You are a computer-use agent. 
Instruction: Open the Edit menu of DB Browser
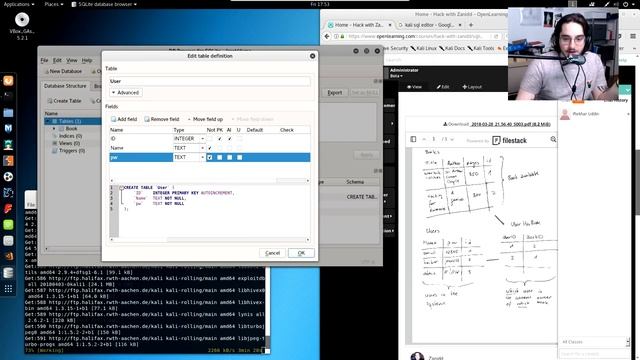[57, 60]
